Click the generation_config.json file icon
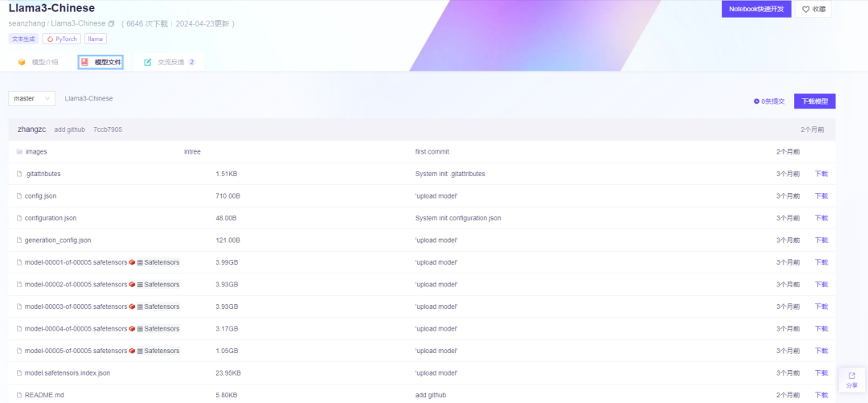The image size is (868, 403). [19, 240]
